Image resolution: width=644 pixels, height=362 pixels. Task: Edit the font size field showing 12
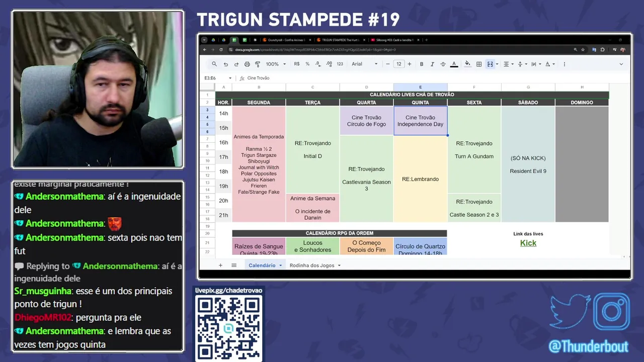[x=399, y=64]
